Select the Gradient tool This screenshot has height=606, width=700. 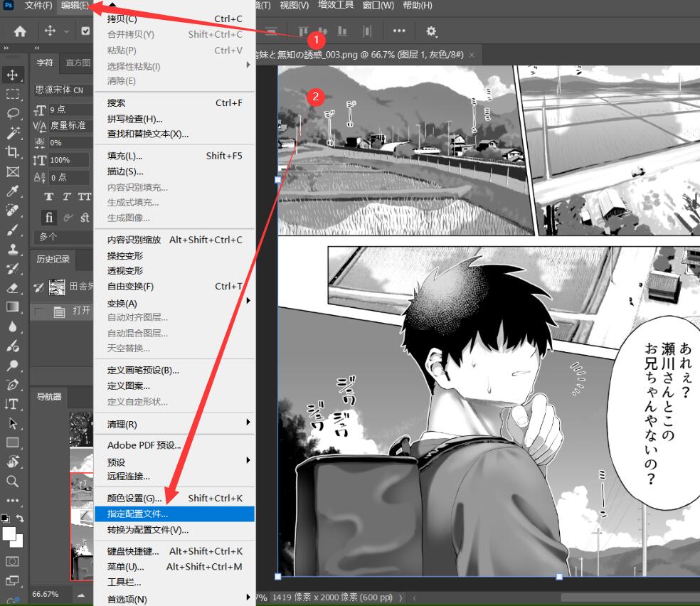[13, 307]
